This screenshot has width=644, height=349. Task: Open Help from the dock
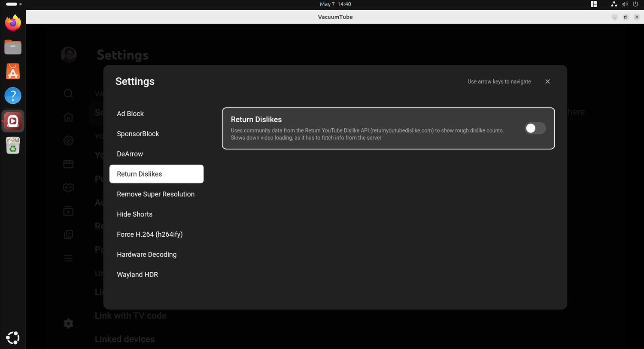pyautogui.click(x=13, y=96)
